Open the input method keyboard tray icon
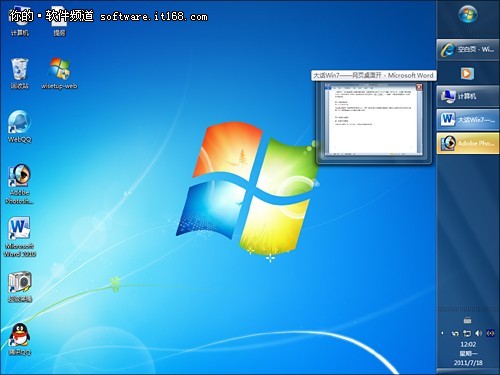The height and width of the screenshot is (375, 500). click(x=467, y=320)
